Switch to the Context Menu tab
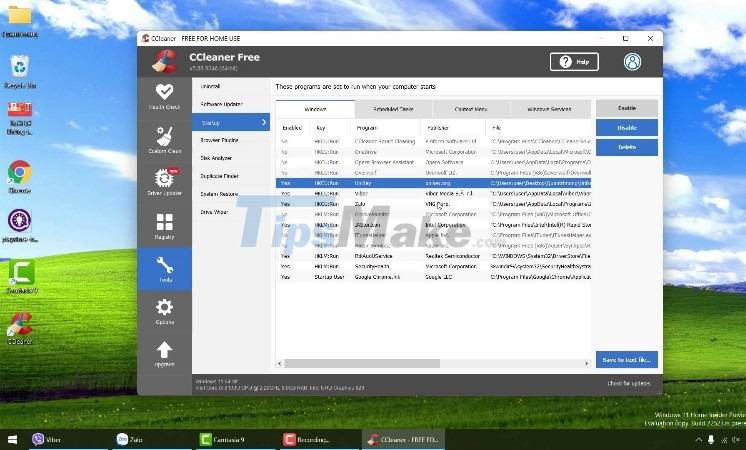The width and height of the screenshot is (746, 450). point(471,109)
